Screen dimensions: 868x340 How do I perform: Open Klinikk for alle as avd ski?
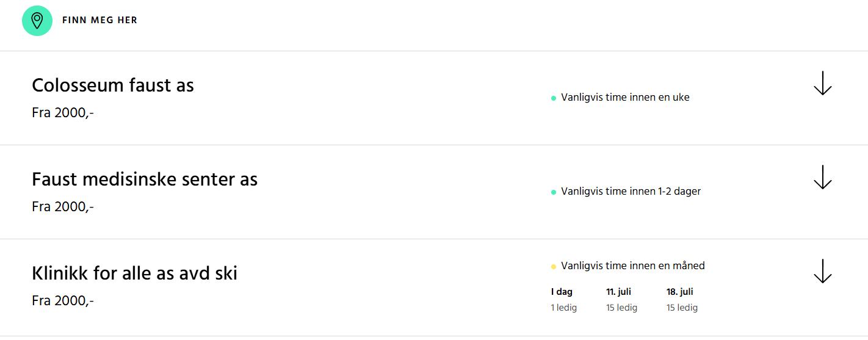pos(134,273)
